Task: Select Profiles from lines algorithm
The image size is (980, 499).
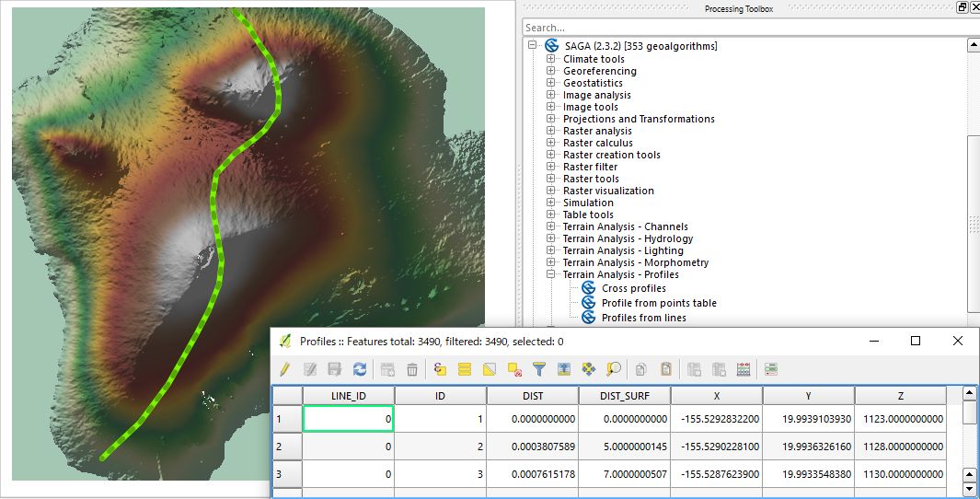Action: pyautogui.click(x=644, y=318)
